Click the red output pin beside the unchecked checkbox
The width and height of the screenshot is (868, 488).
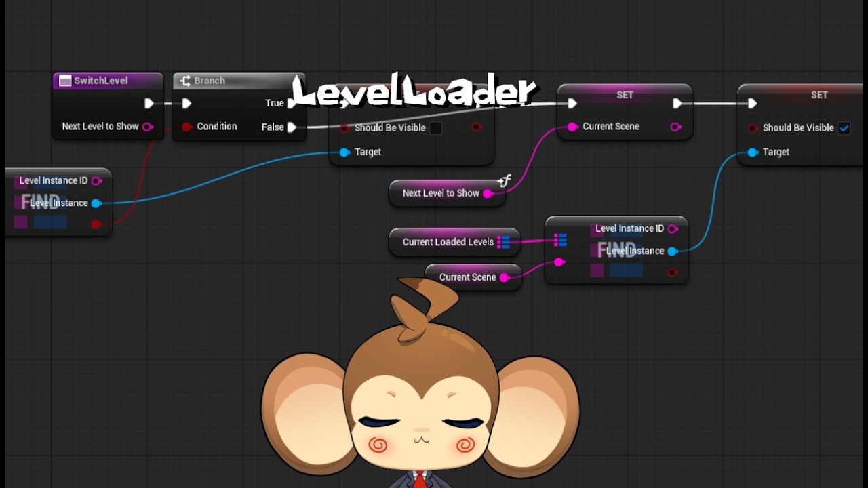coord(477,127)
